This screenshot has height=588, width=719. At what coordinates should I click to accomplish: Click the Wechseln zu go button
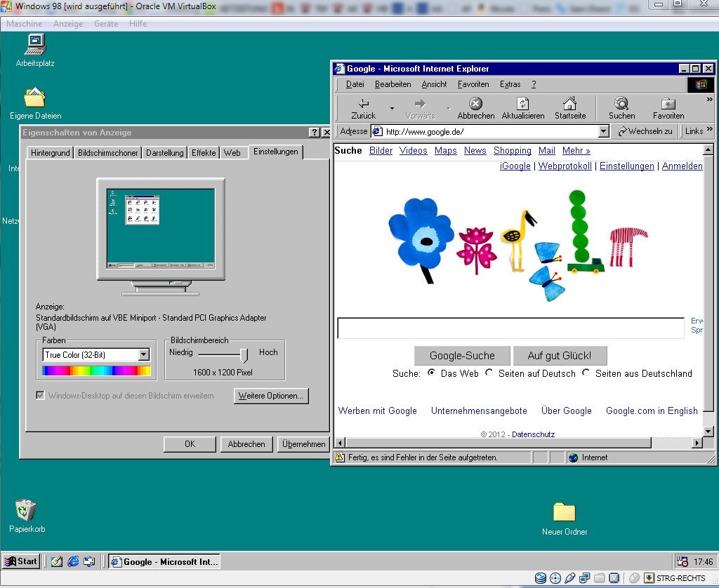[645, 131]
